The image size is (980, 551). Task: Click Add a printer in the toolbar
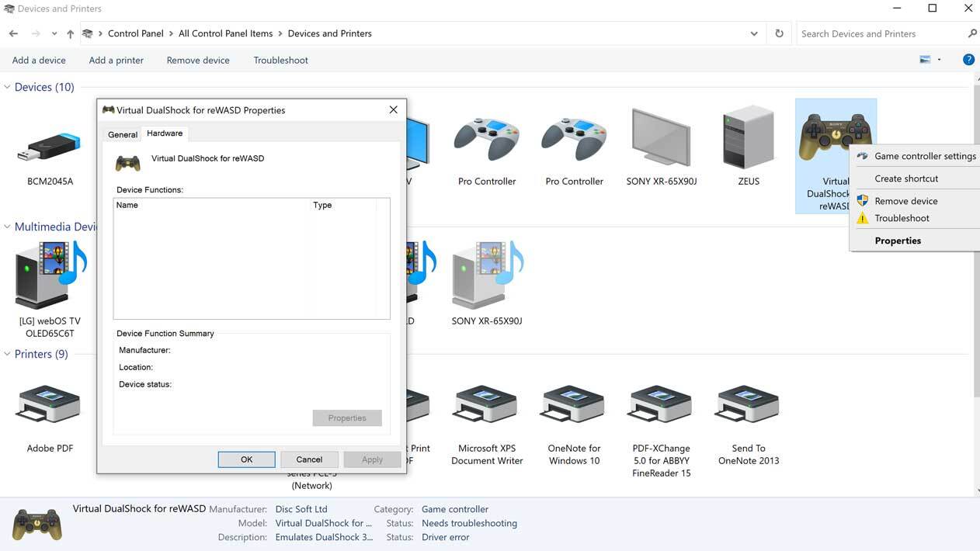[116, 60]
